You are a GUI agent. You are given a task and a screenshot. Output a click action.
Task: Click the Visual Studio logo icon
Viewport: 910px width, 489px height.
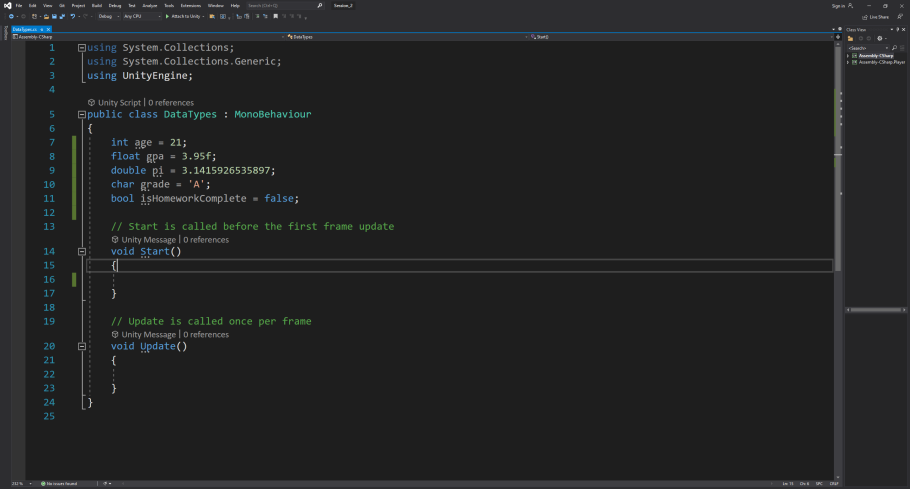[x=8, y=5]
